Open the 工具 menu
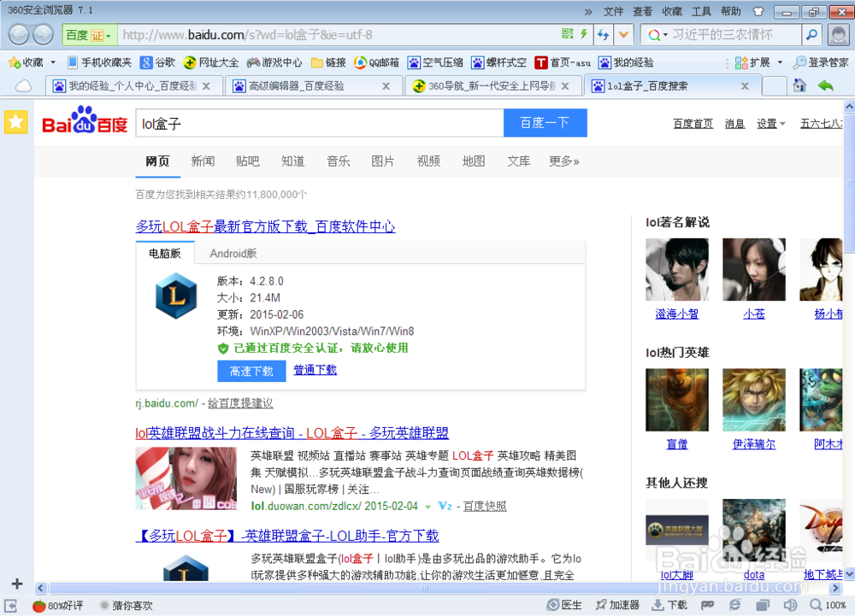This screenshot has width=855, height=616. tap(701, 11)
